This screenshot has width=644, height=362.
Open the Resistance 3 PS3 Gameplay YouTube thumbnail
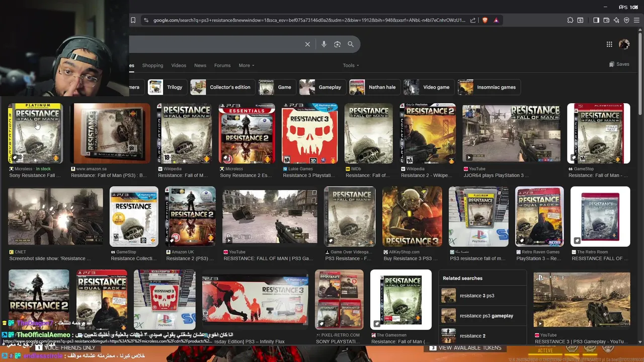(x=582, y=300)
